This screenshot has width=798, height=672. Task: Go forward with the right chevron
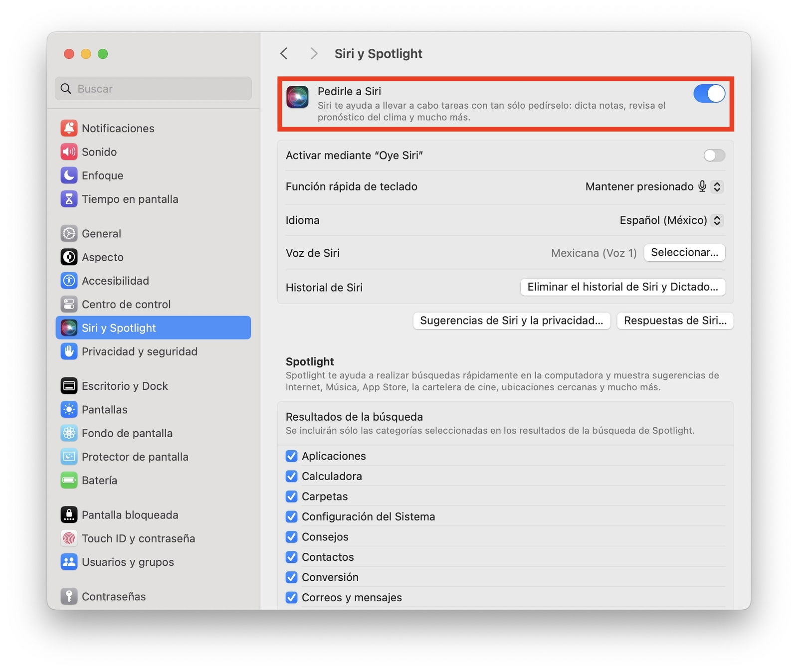tap(314, 53)
